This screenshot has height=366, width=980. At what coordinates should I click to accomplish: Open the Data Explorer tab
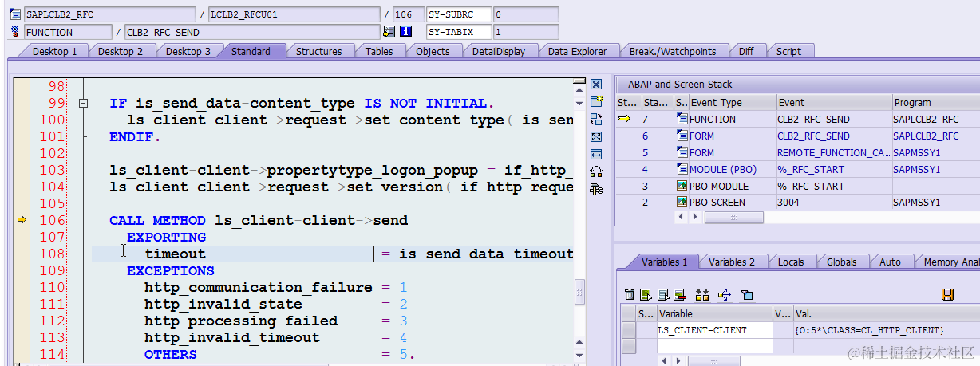pos(577,51)
